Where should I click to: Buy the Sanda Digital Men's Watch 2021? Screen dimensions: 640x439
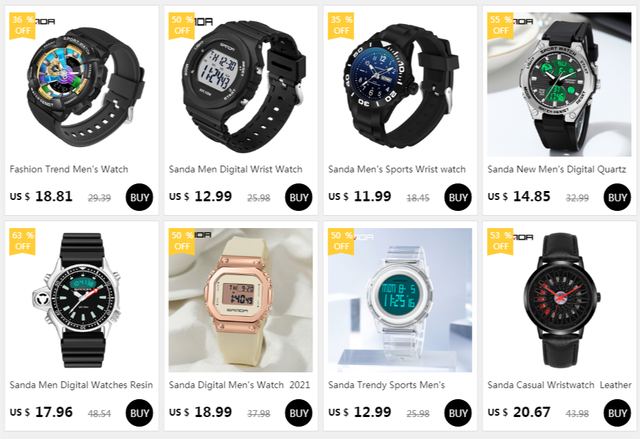tap(299, 413)
